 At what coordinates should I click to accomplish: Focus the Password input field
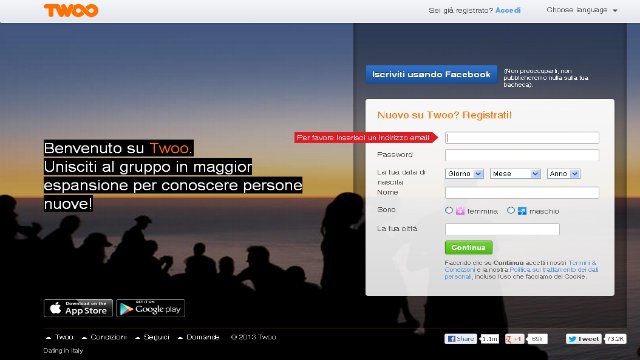522,155
